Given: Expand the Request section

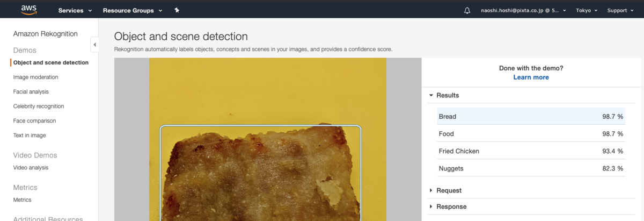Looking at the screenshot, I should [x=445, y=190].
